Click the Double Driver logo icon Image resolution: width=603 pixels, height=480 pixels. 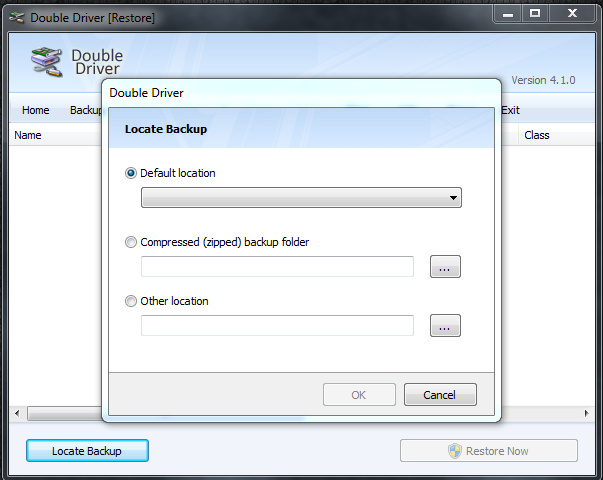click(x=47, y=62)
